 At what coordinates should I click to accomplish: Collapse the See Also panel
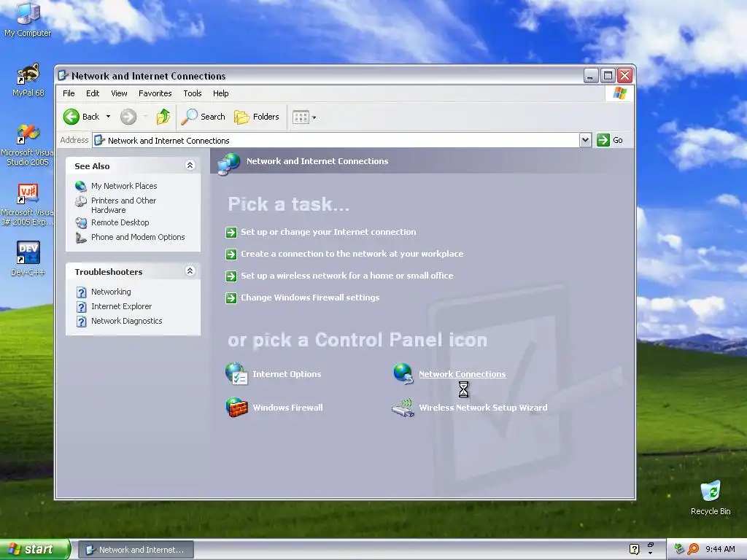pyautogui.click(x=190, y=166)
